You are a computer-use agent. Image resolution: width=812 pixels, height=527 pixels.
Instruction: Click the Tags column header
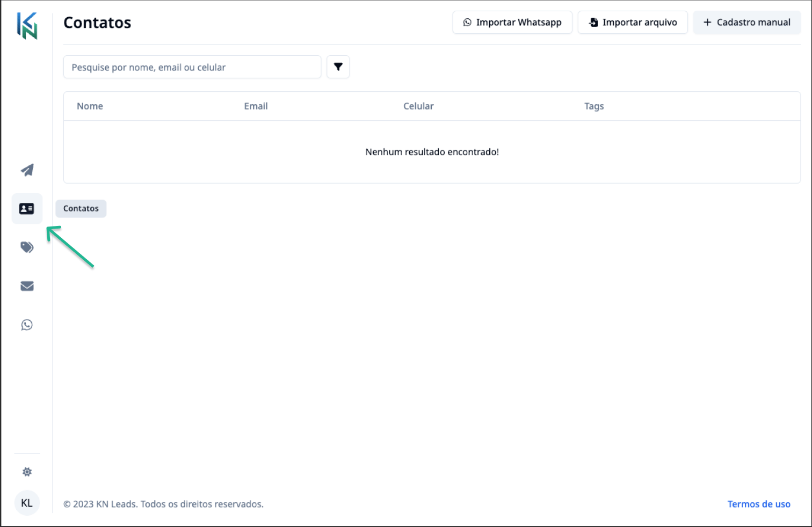pos(594,106)
